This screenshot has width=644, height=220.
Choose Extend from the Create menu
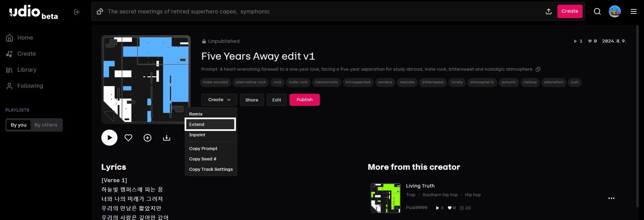[210, 124]
